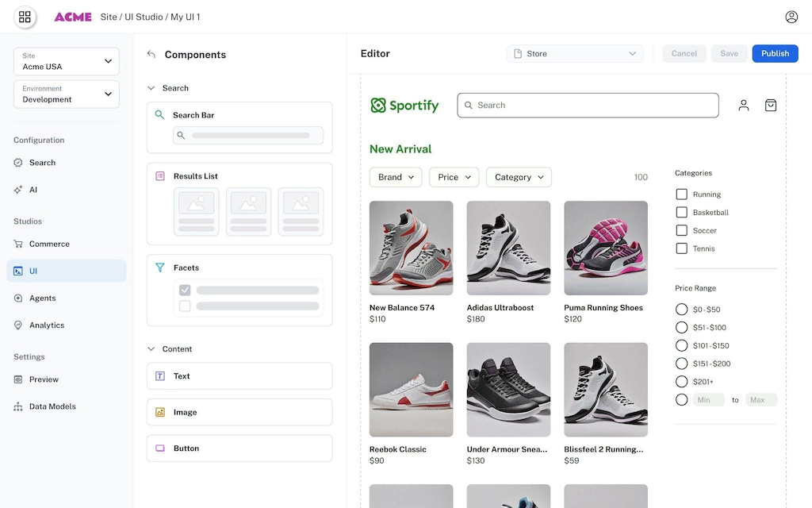Select the $101-$150 price range
This screenshot has width=812, height=508.
pyautogui.click(x=681, y=346)
